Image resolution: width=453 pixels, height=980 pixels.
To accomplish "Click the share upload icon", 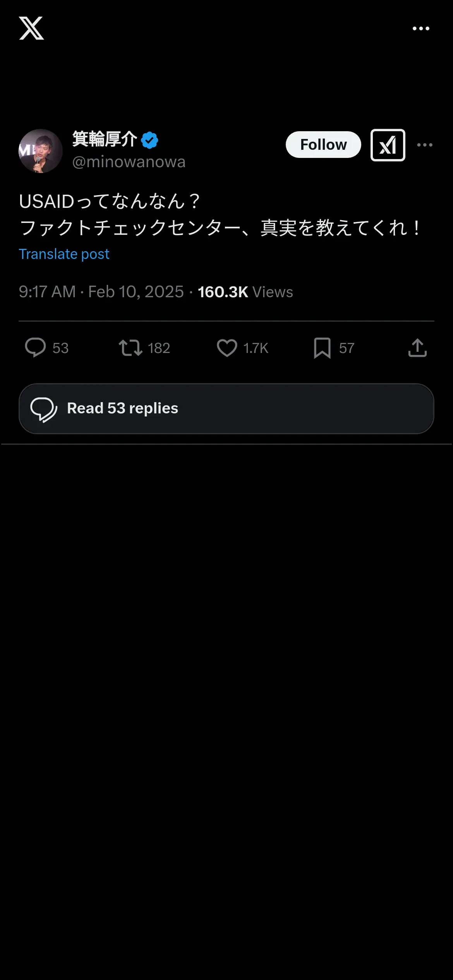I will click(x=417, y=348).
